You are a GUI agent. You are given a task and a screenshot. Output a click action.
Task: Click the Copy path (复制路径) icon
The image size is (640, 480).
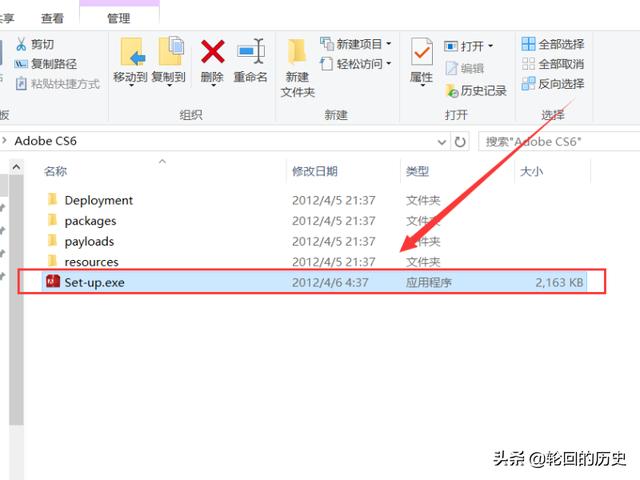21,64
